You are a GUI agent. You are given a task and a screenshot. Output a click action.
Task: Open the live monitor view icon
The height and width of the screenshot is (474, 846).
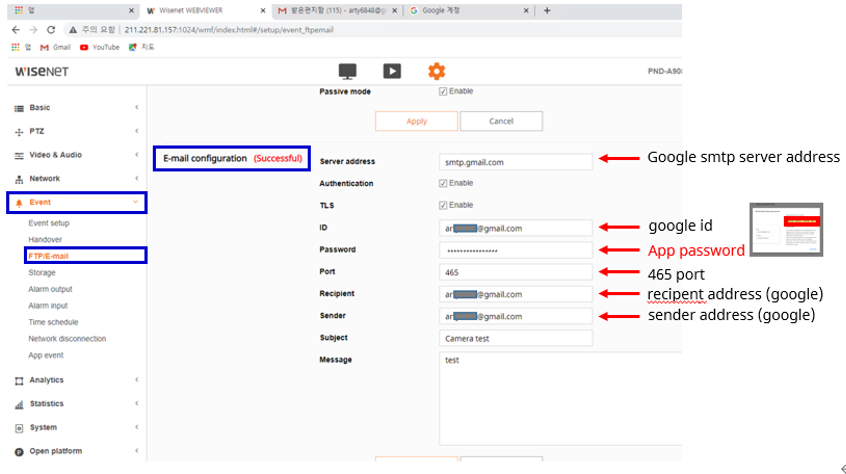pos(348,71)
